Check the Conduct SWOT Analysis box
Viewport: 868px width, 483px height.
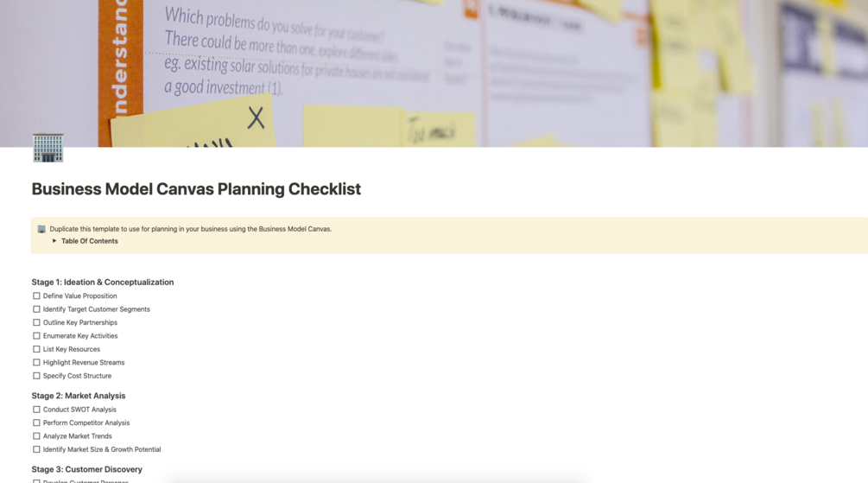coord(36,410)
